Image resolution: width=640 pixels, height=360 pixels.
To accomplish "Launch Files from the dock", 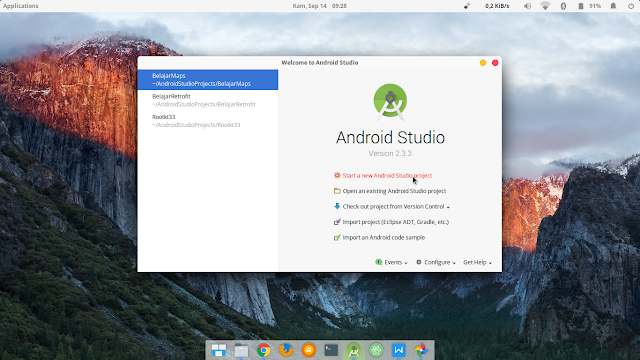I will (x=241, y=350).
